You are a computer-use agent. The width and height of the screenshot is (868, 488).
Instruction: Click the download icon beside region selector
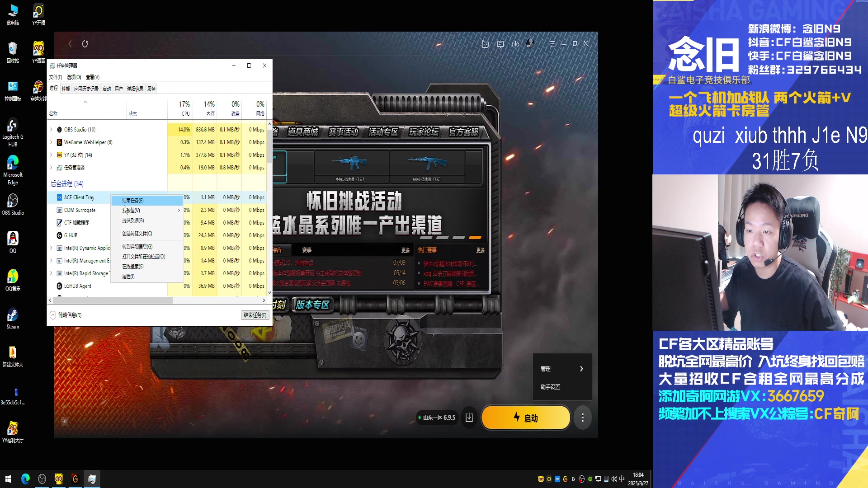click(469, 417)
